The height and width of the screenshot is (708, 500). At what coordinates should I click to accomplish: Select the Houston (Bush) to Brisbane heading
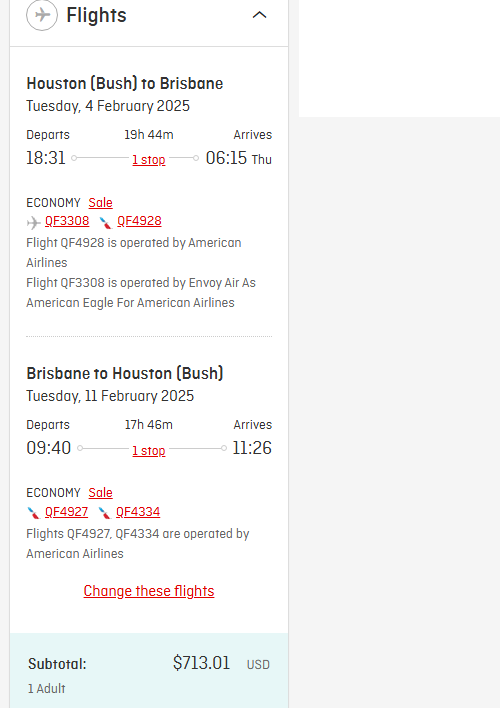tap(125, 84)
